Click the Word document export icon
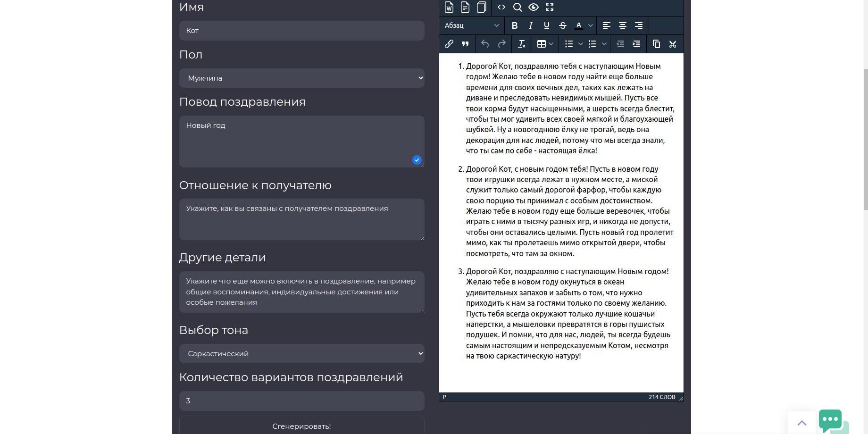This screenshot has height=434, width=868. click(x=449, y=7)
